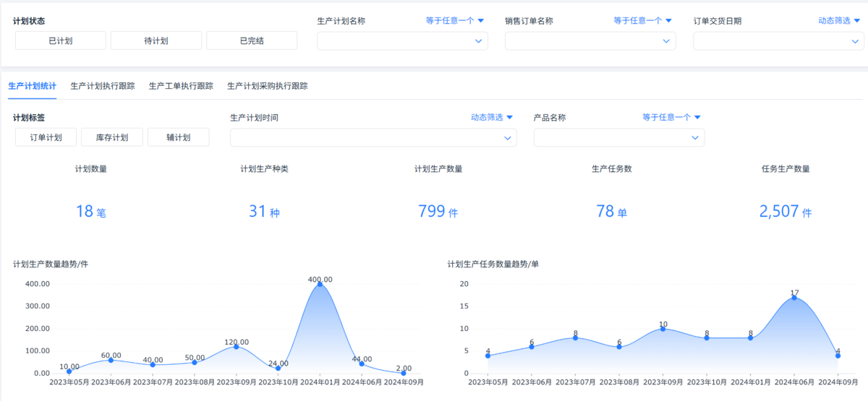Click the 等于任意一个 arrow above 产品名称
The image size is (868, 401).
[697, 117]
